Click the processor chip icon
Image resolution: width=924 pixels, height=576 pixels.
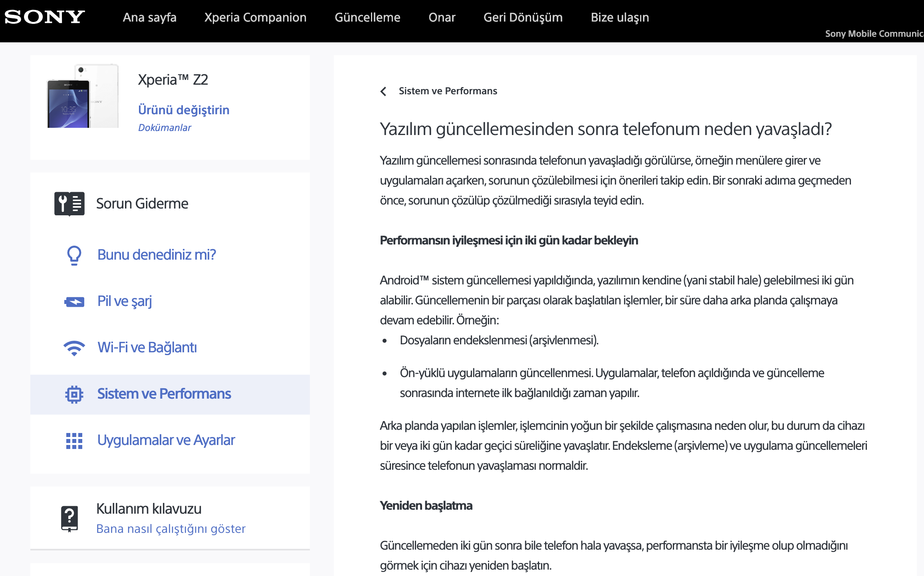(x=74, y=395)
